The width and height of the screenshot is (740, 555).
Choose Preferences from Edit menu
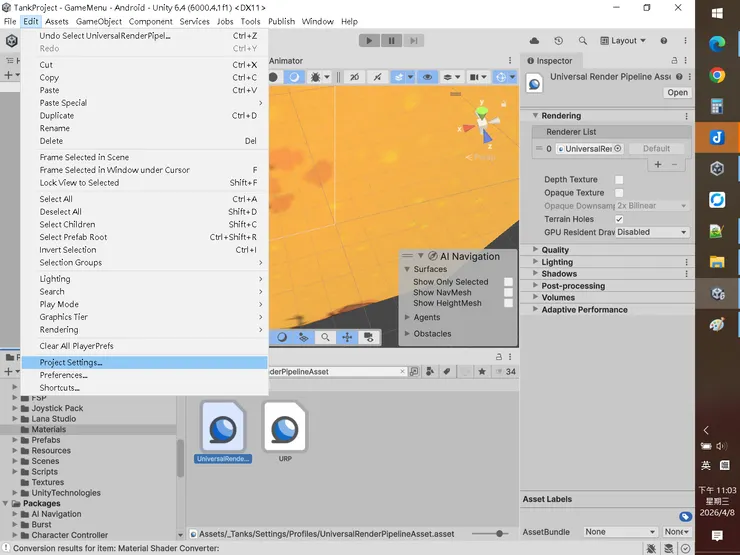[x=144, y=375]
